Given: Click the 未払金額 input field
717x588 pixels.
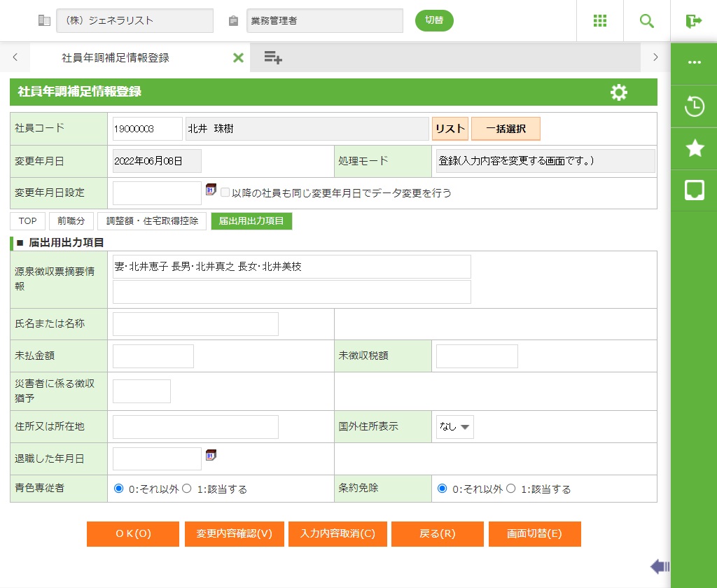Looking at the screenshot, I should [153, 356].
